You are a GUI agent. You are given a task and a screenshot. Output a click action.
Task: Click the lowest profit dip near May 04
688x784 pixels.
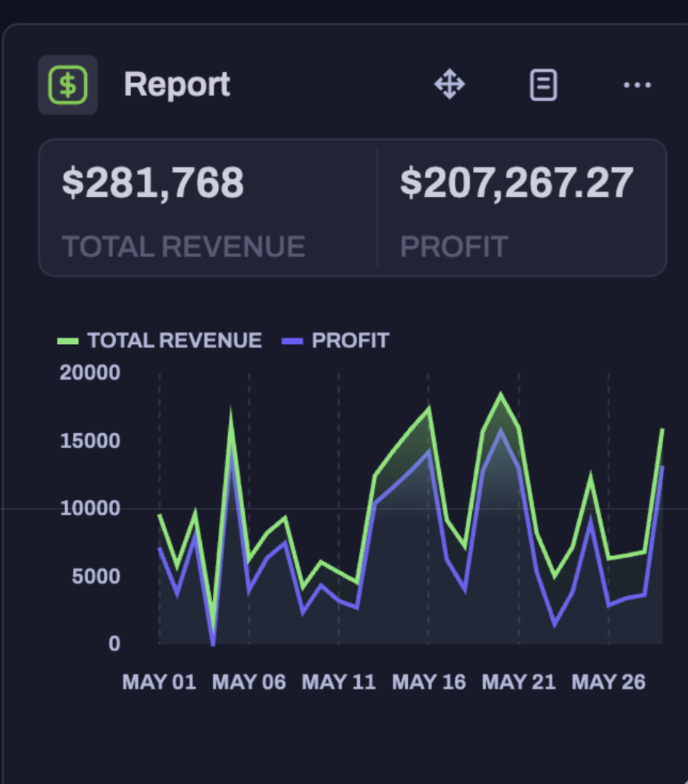tap(213, 646)
